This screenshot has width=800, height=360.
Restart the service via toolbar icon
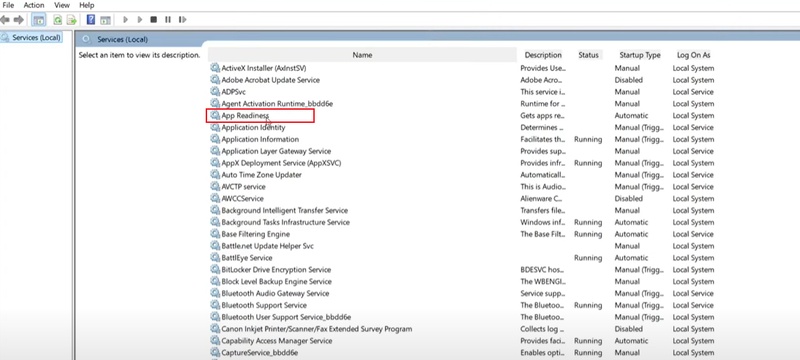(182, 20)
